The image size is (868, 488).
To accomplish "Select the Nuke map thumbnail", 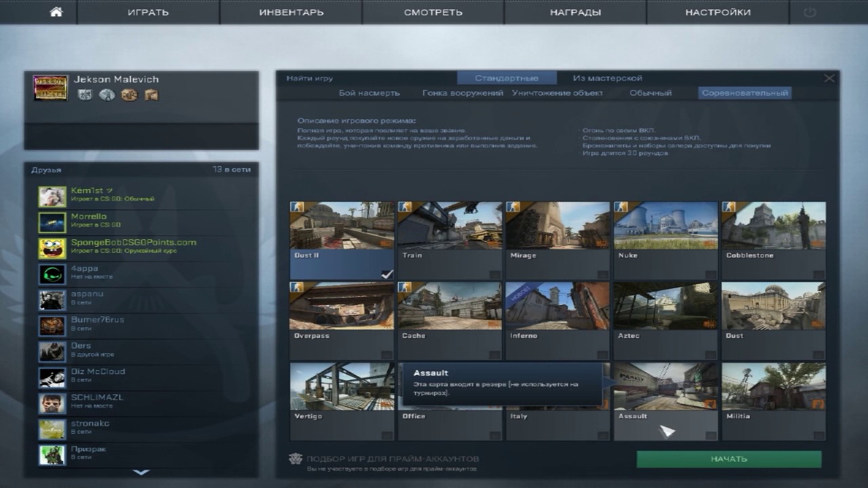I will 666,226.
